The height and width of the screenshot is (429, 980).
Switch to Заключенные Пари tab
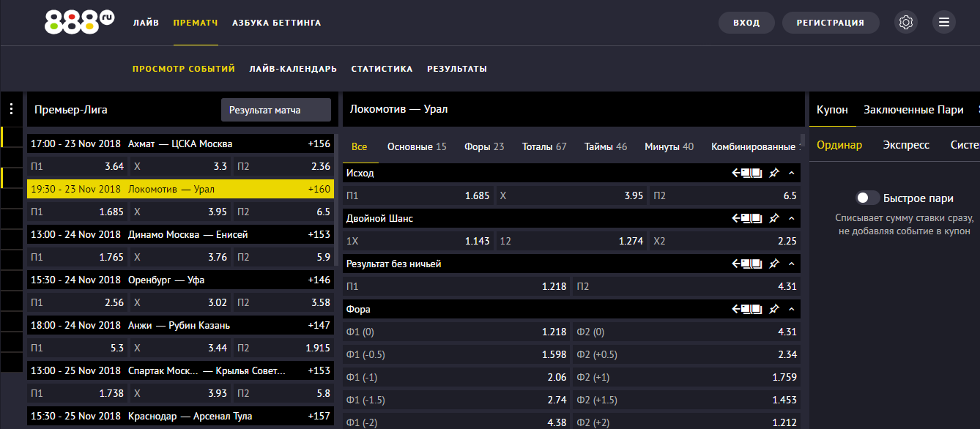913,110
